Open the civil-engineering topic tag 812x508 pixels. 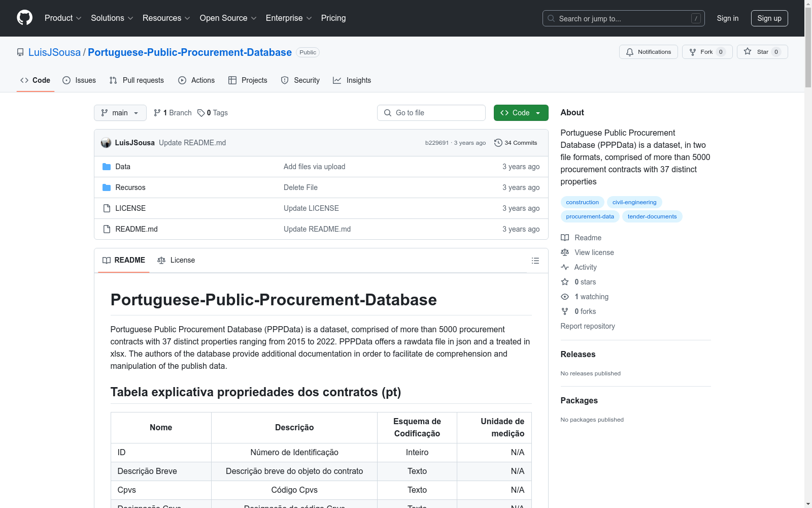point(634,202)
